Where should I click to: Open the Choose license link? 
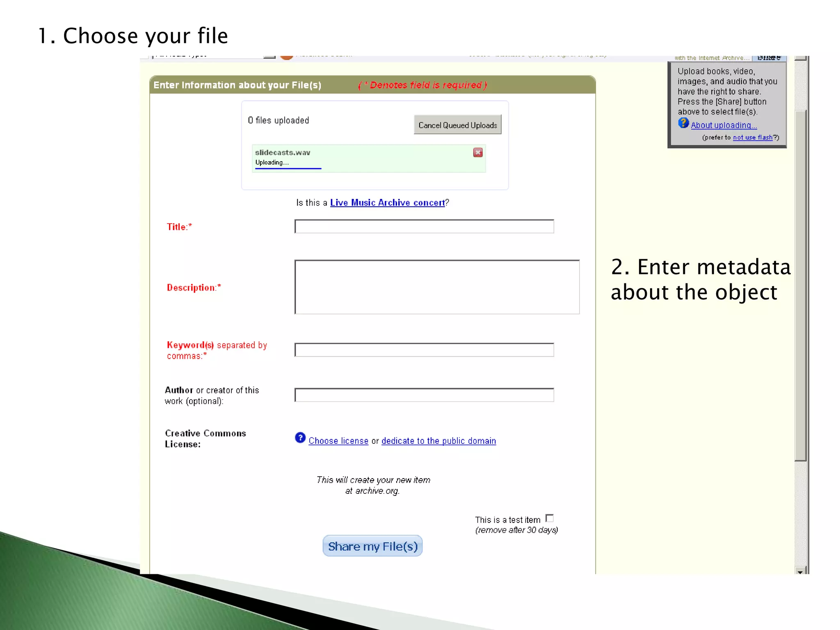[x=338, y=441]
